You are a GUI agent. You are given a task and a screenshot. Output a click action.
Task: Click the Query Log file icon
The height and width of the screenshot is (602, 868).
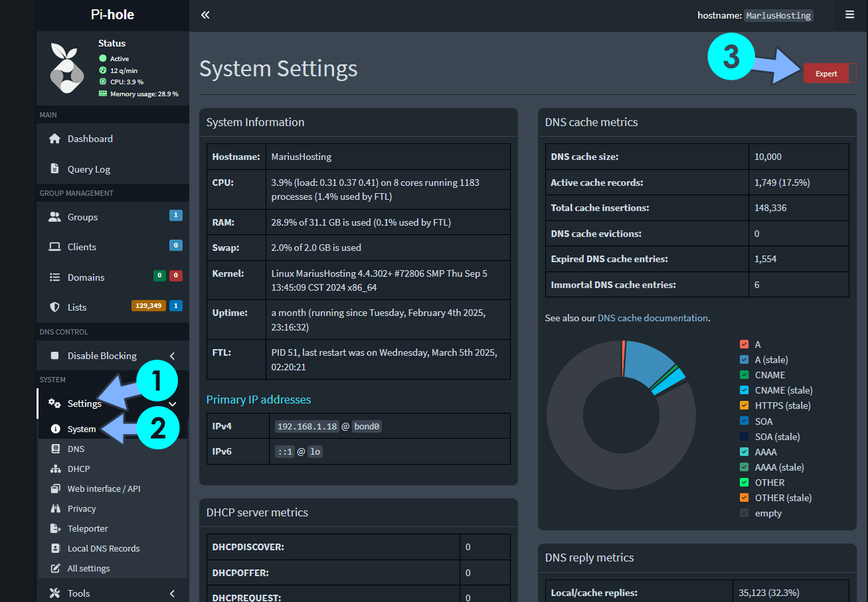pyautogui.click(x=55, y=169)
